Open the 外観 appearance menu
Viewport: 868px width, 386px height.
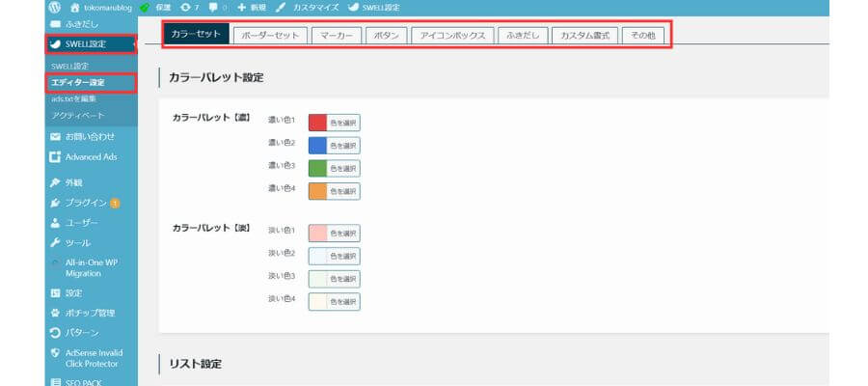[x=73, y=182]
